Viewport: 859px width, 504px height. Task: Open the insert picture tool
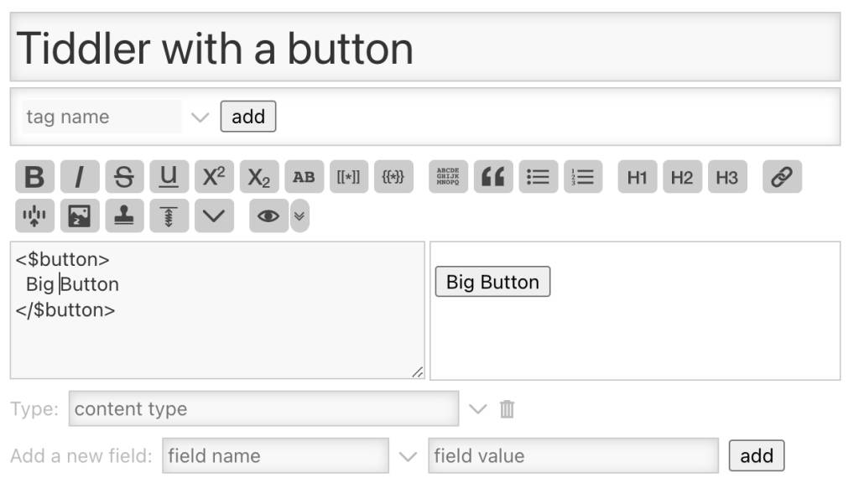tap(80, 216)
